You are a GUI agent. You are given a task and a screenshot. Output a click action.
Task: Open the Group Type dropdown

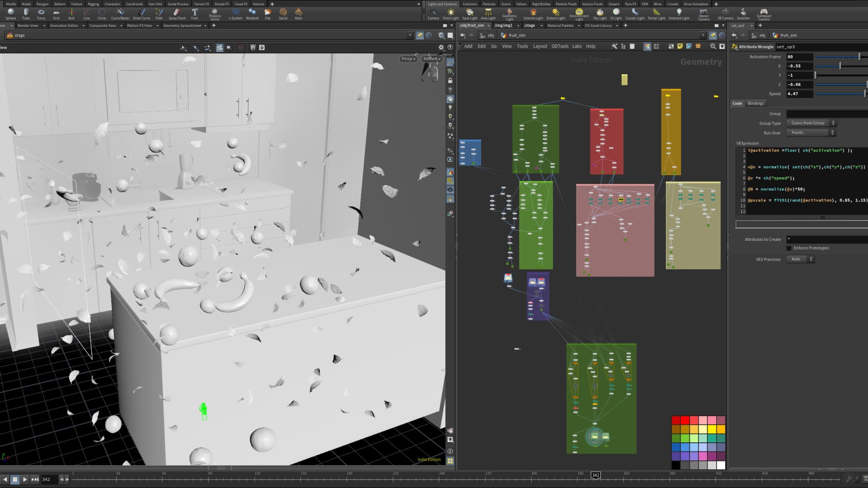(811, 123)
